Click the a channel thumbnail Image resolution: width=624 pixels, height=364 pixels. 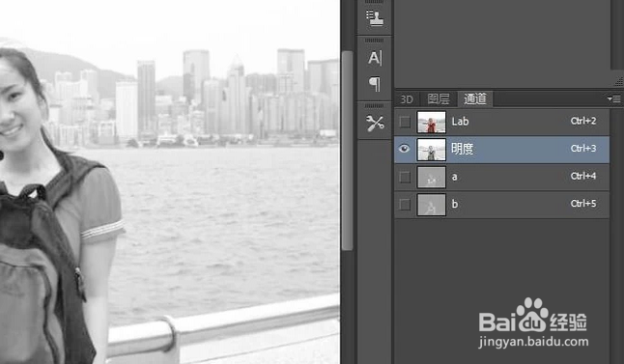[x=432, y=177]
